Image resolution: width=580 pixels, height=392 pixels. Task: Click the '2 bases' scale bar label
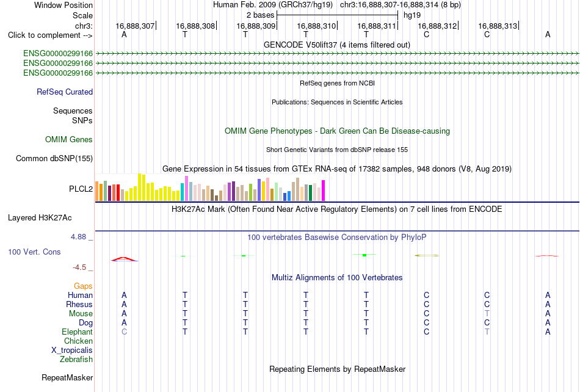[x=261, y=15]
